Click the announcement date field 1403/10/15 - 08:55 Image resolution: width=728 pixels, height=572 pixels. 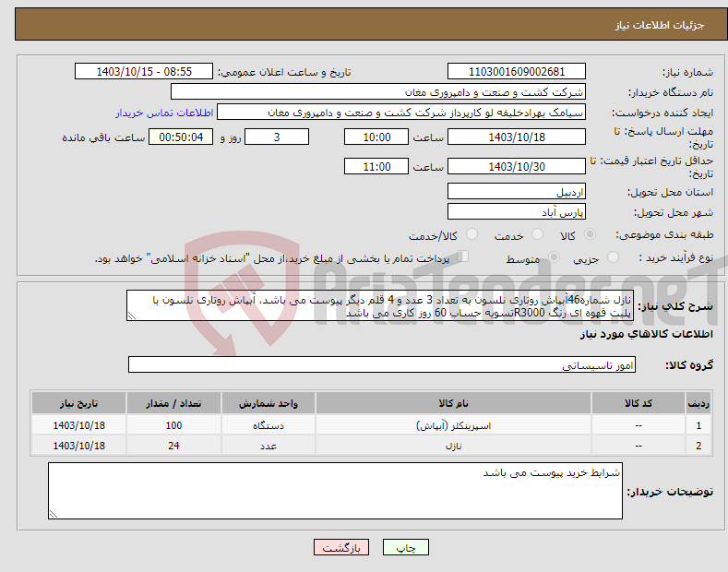coord(144,72)
